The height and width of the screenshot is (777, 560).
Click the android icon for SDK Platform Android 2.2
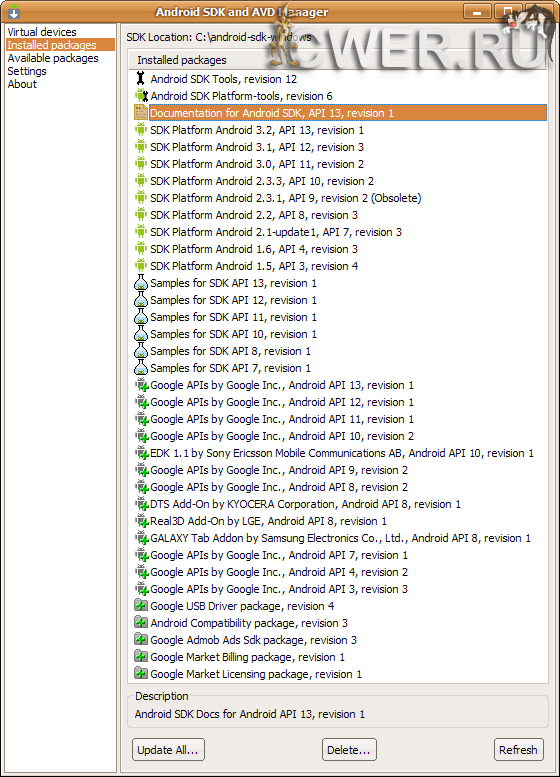pos(141,215)
